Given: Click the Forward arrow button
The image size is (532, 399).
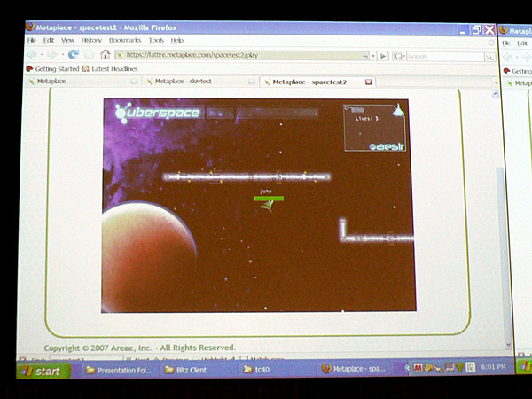Looking at the screenshot, I should (x=52, y=54).
